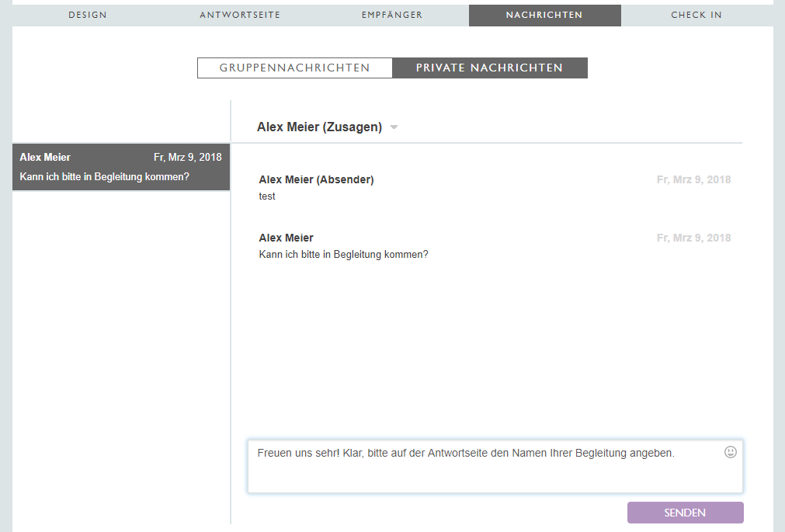Select the Nachrichten tab
The image size is (785, 532).
544,15
